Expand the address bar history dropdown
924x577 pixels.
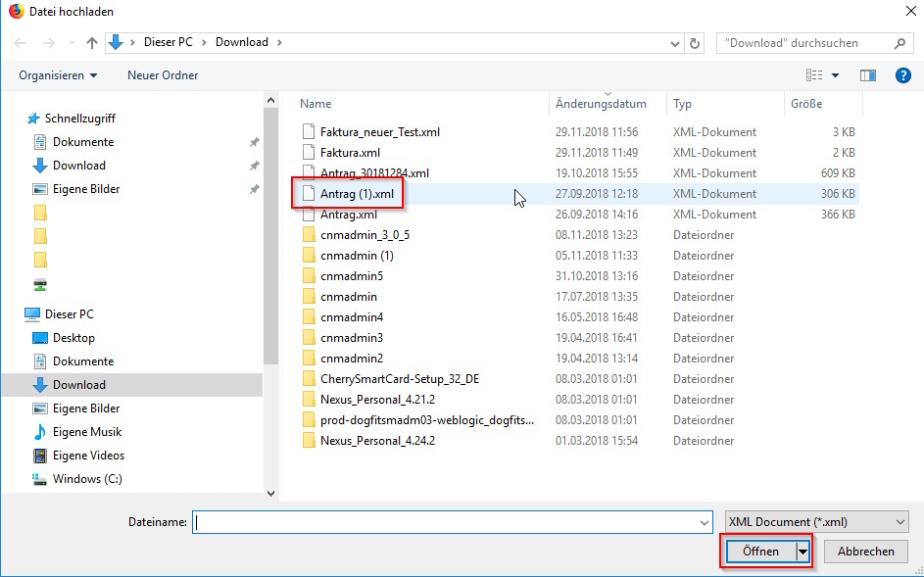coord(675,44)
